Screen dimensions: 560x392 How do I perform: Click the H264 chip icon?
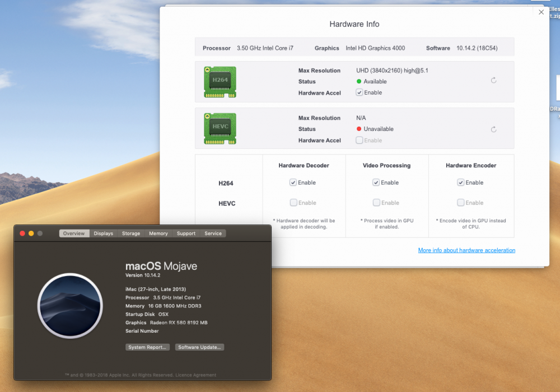point(220,82)
